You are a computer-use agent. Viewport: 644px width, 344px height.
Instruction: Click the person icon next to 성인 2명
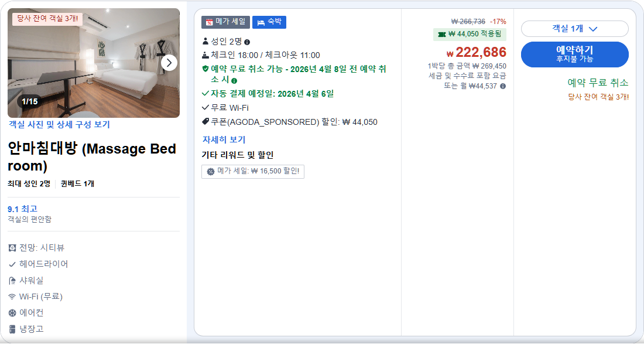tap(205, 41)
